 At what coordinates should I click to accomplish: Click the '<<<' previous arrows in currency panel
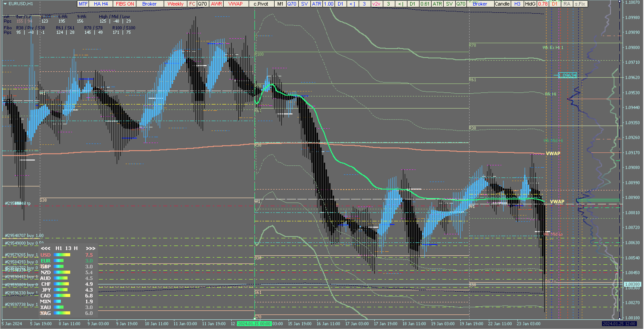(x=45, y=248)
